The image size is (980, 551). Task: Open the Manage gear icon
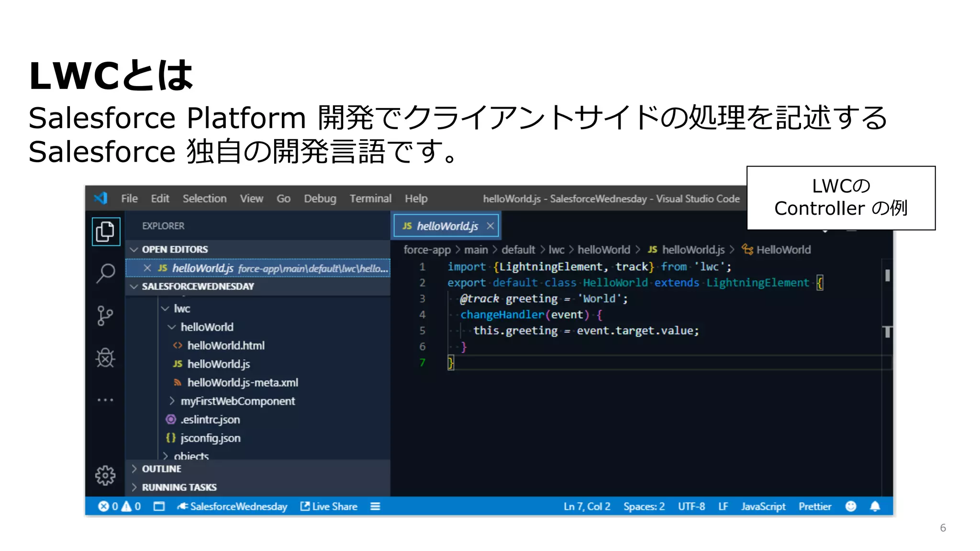coord(105,475)
